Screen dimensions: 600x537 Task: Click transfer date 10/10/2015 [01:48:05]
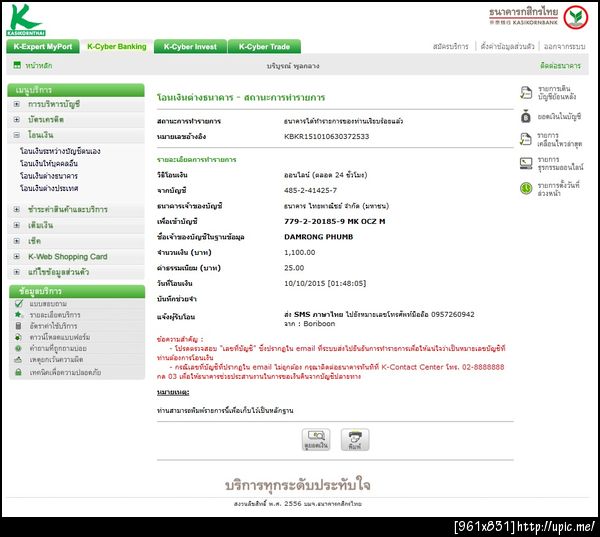(x=325, y=283)
